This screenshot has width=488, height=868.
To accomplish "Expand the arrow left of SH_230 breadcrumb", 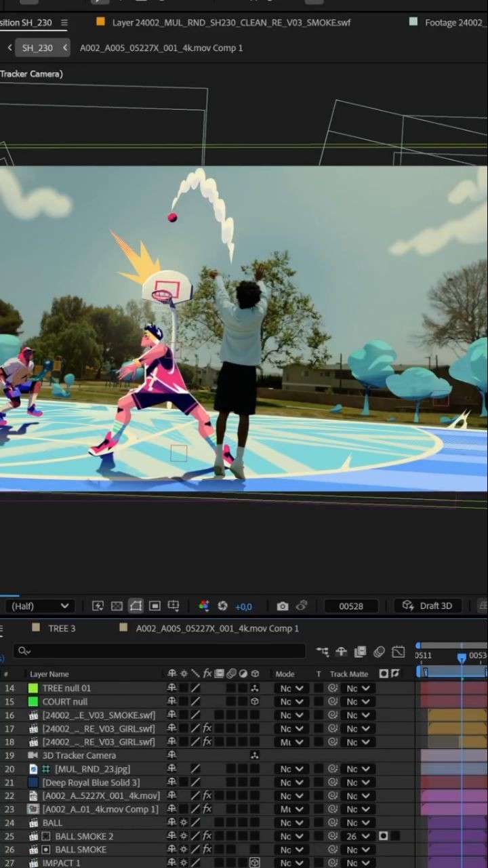I will tap(9, 47).
